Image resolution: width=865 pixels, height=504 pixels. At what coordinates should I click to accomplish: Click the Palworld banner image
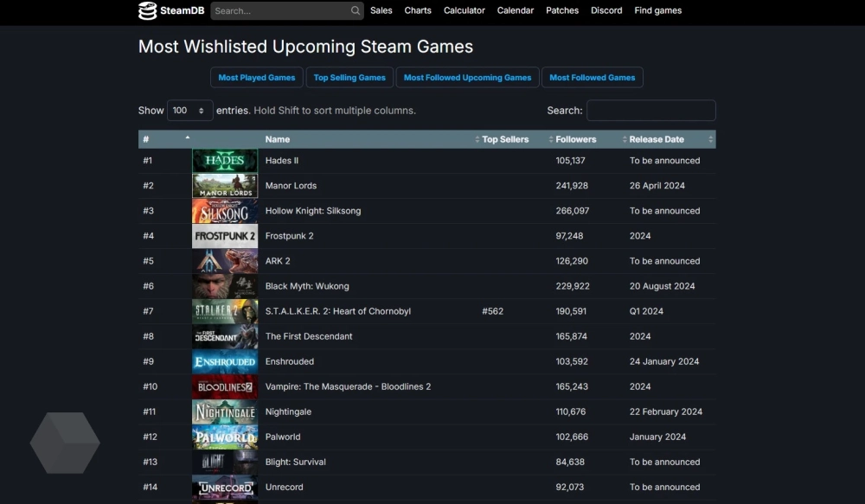pos(224,437)
